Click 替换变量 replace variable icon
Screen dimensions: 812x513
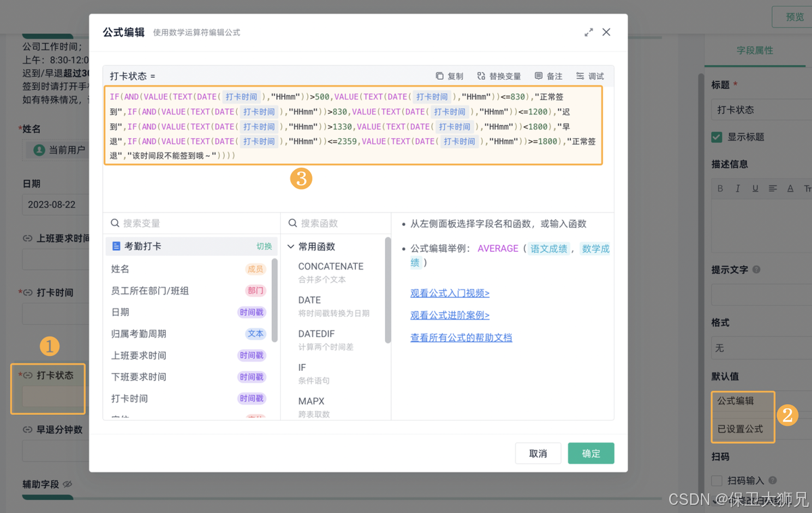click(481, 76)
